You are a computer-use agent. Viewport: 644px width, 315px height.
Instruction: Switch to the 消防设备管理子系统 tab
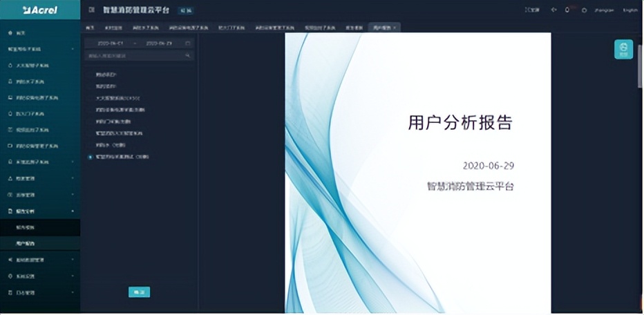[275, 28]
